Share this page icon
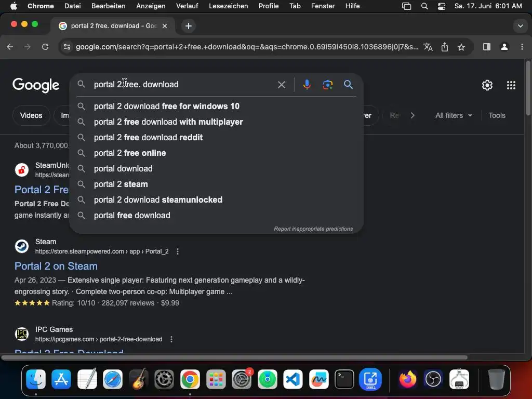 445,47
